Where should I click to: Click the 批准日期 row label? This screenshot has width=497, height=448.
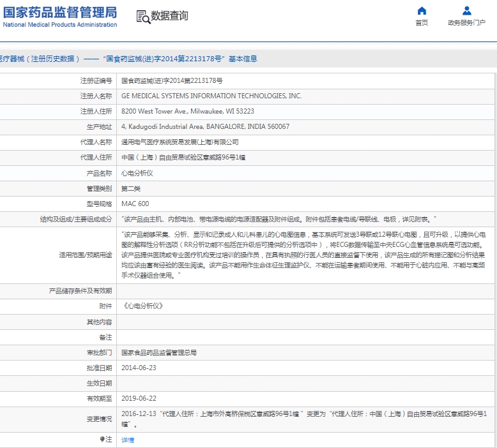99,368
